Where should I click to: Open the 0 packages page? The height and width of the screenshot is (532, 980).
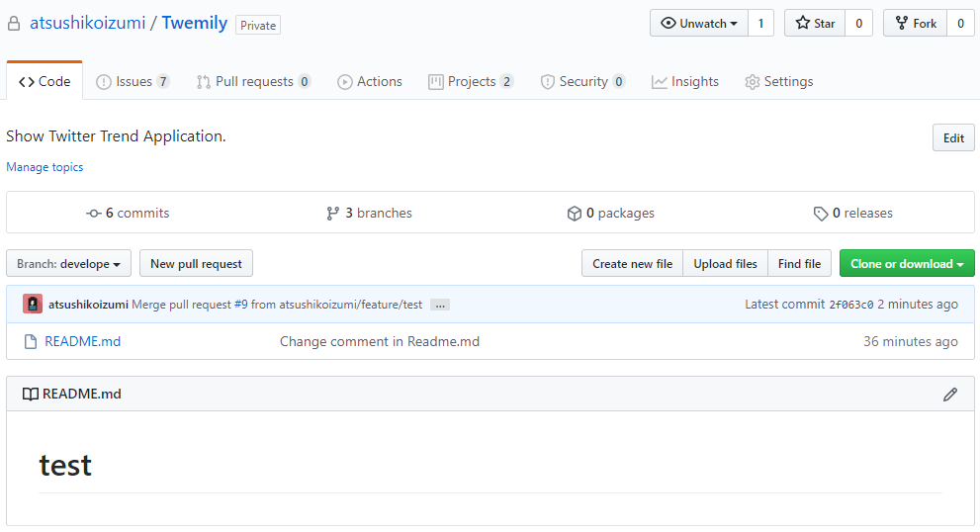(x=610, y=214)
